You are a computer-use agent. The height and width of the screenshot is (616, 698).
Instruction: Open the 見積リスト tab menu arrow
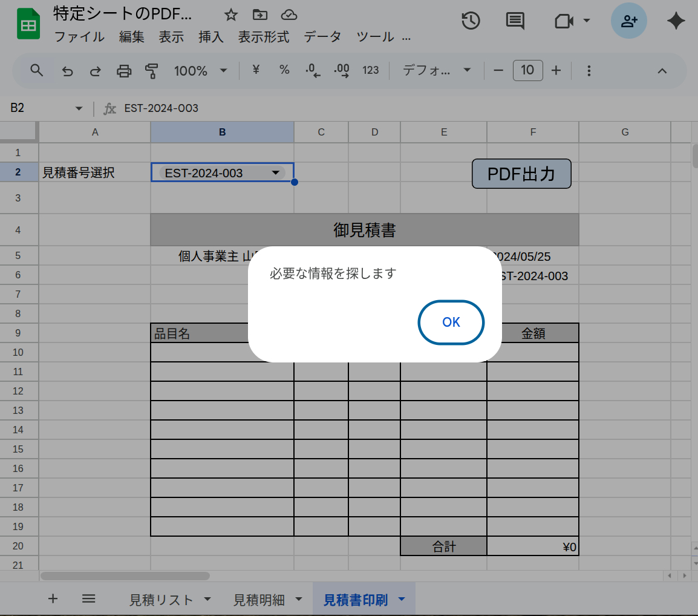coord(207,600)
